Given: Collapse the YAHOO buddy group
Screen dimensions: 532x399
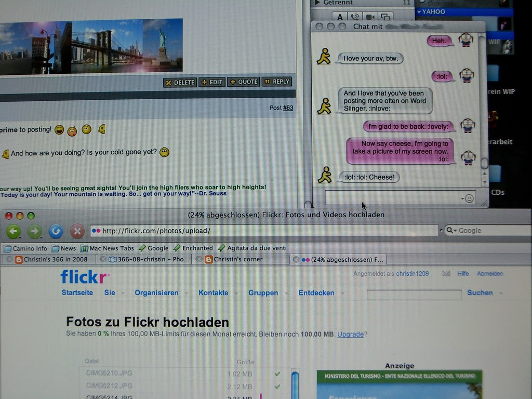Looking at the screenshot, I should point(419,12).
